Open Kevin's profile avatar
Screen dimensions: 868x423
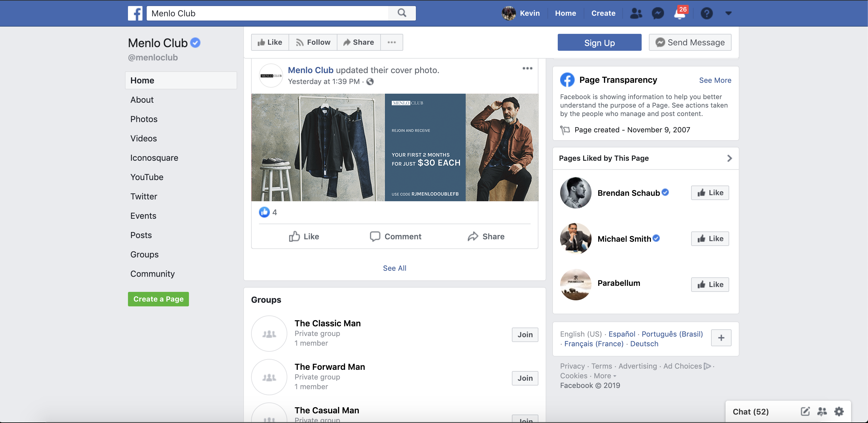pos(509,13)
